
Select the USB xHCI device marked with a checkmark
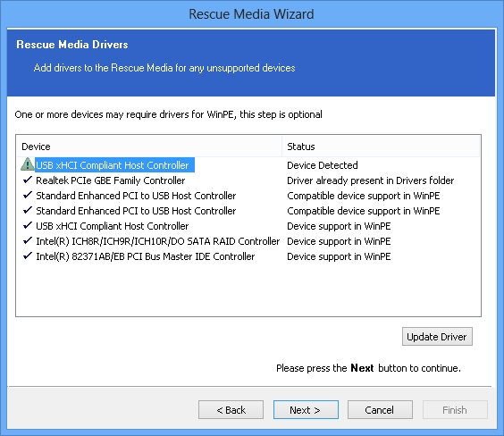(x=113, y=226)
